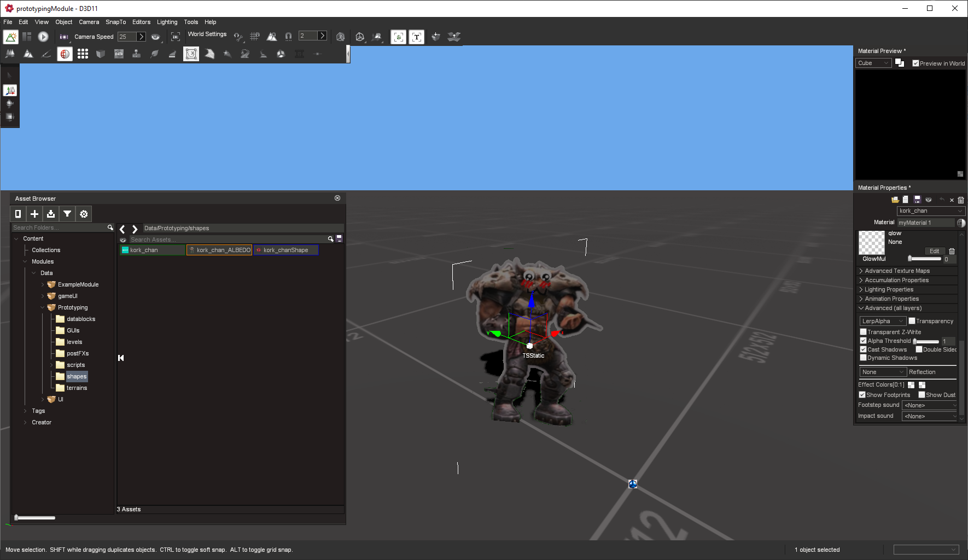Toggle the Cast Shadows checkbox
Viewport: 968px width, 560px height.
click(x=863, y=349)
